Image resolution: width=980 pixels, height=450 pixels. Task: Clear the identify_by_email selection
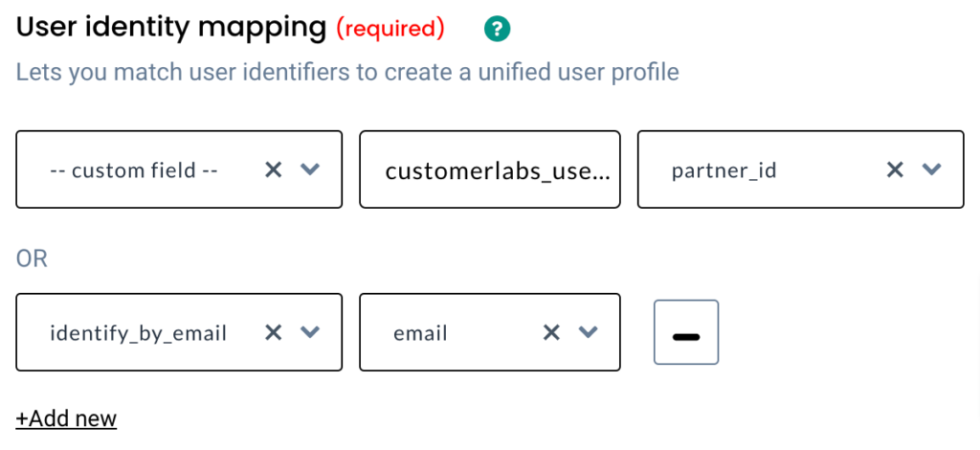tap(273, 332)
